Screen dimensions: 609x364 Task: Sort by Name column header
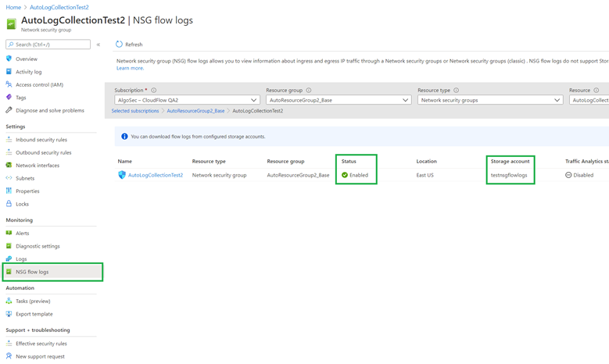(x=124, y=161)
